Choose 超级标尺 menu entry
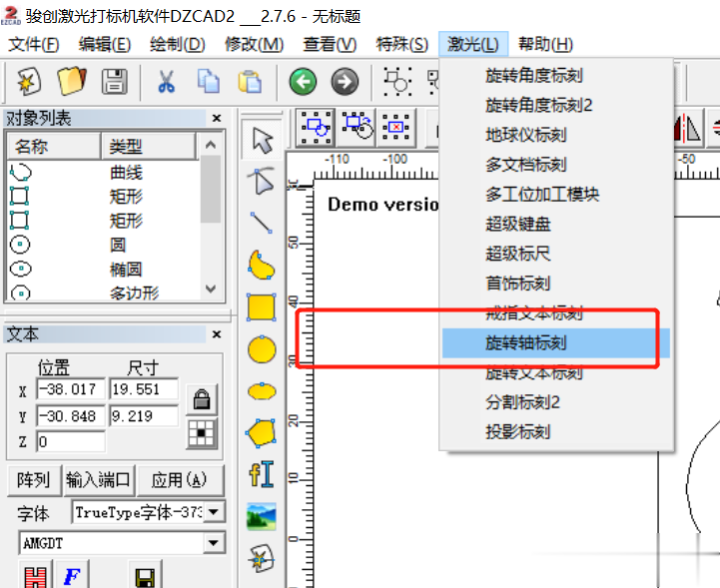This screenshot has height=588, width=720. point(555,254)
